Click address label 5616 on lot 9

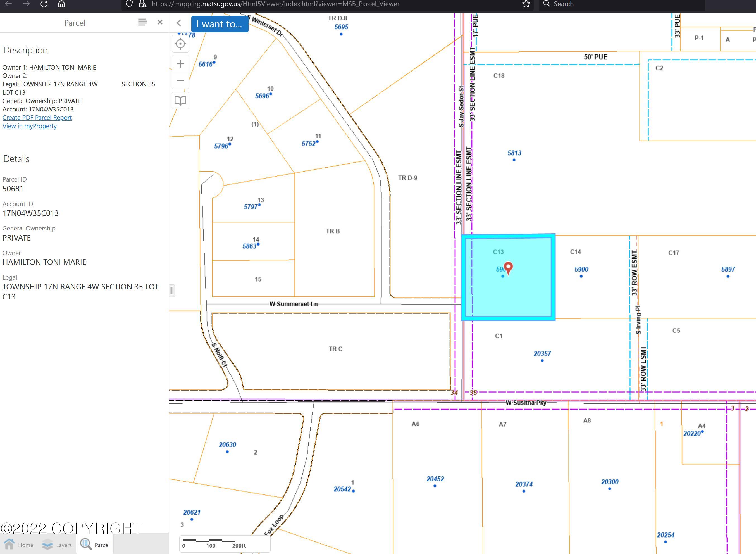click(206, 64)
